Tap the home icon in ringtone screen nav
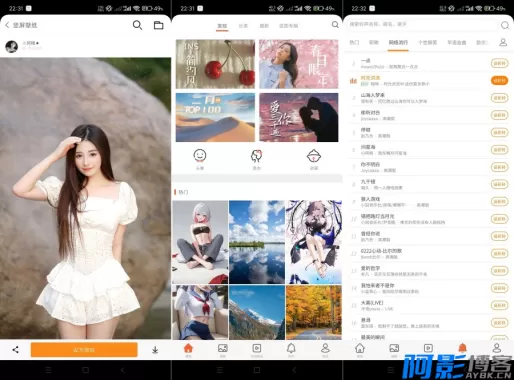 pyautogui.click(x=360, y=349)
